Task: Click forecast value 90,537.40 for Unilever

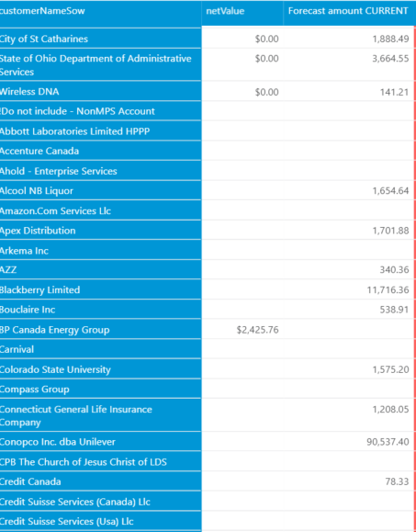Action: pyautogui.click(x=388, y=442)
